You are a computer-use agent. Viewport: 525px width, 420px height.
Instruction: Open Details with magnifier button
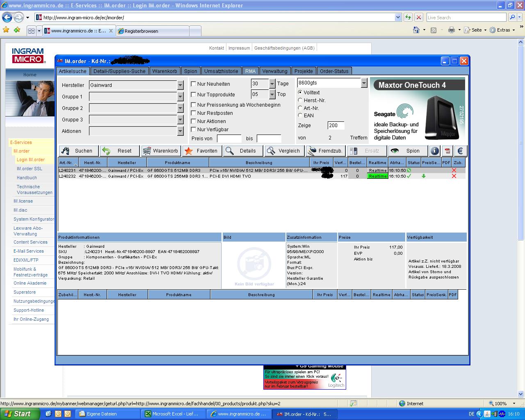[x=243, y=151]
